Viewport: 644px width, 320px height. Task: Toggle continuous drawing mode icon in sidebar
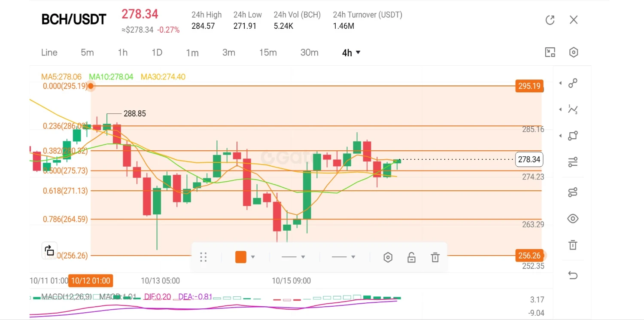pos(573,192)
